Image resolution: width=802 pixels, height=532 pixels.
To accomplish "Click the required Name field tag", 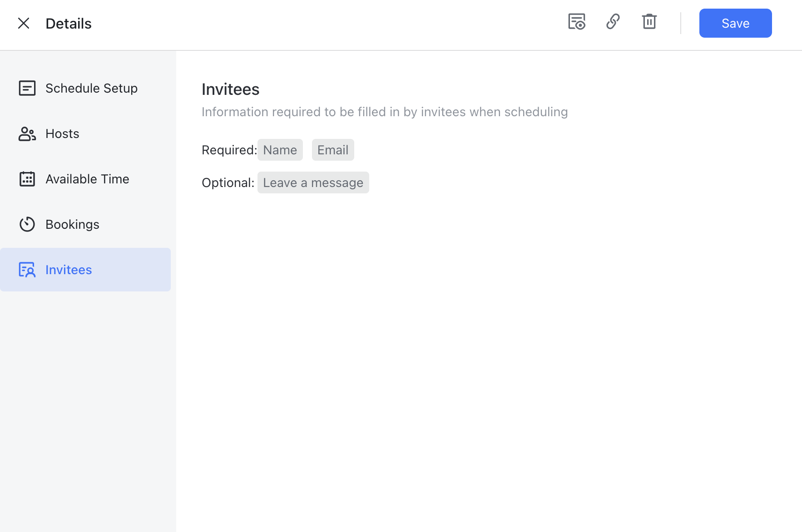I will (280, 150).
